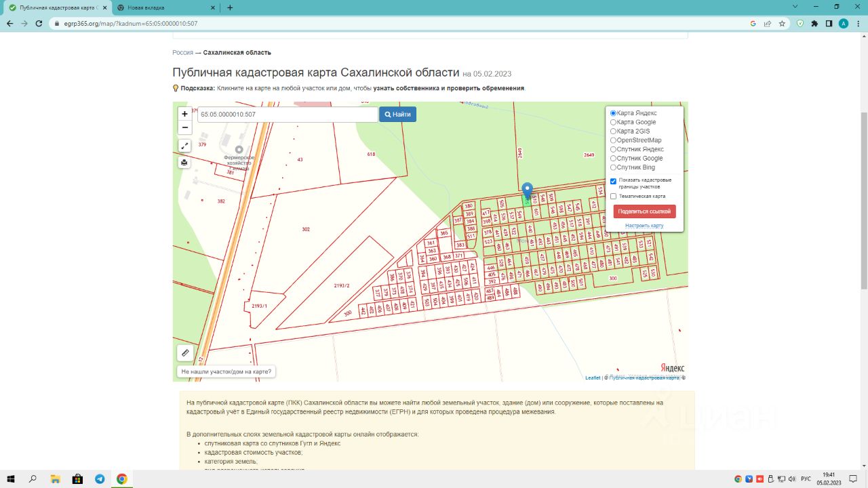Viewport: 868px width, 488px height.
Task: Open the Chrome profile avatar
Action: (x=844, y=23)
